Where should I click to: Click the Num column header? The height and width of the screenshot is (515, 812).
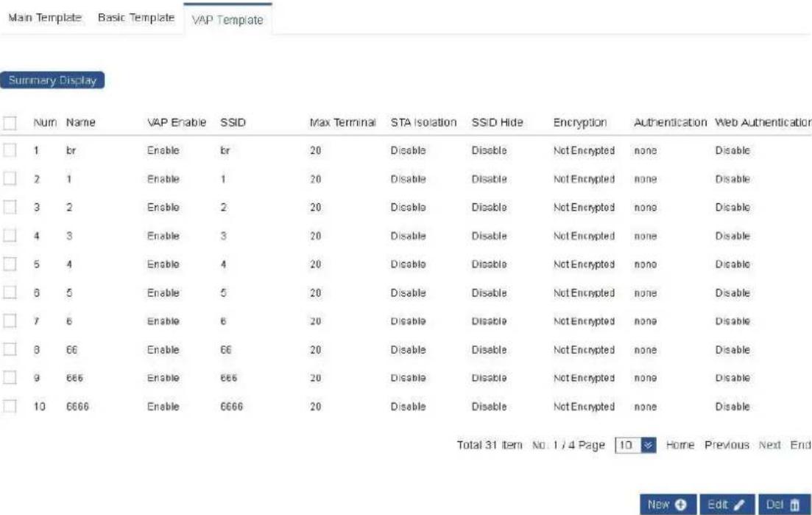click(44, 123)
